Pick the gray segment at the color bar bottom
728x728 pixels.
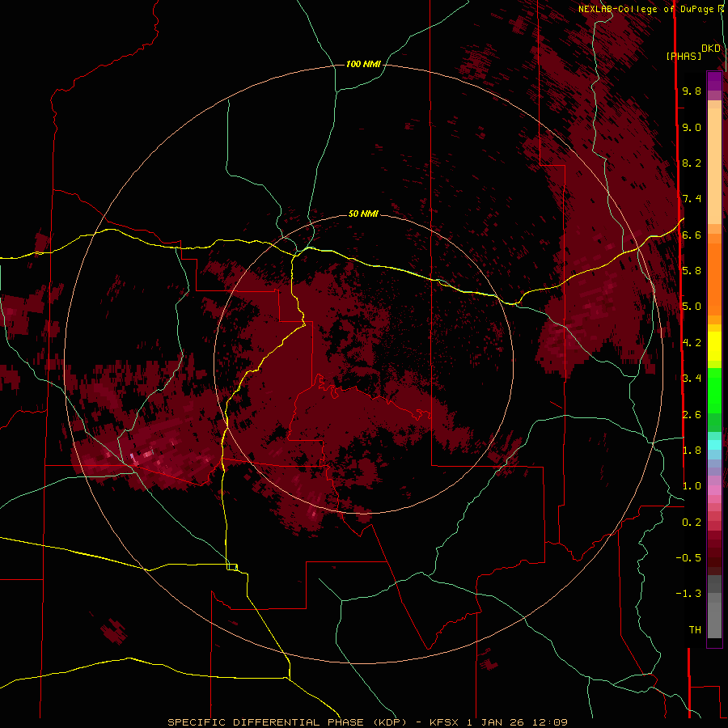(714, 616)
